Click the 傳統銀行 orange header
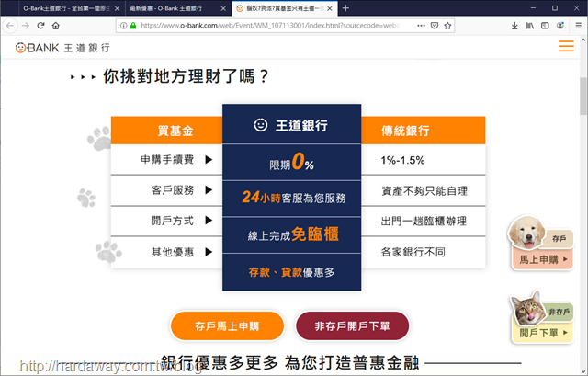This screenshot has width=588, height=376. [424, 131]
